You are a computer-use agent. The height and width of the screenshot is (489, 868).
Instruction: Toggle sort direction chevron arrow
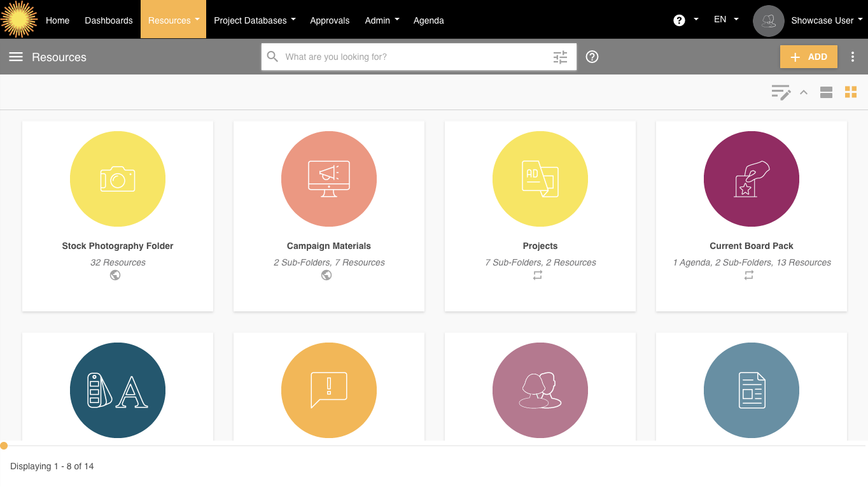[x=804, y=92]
